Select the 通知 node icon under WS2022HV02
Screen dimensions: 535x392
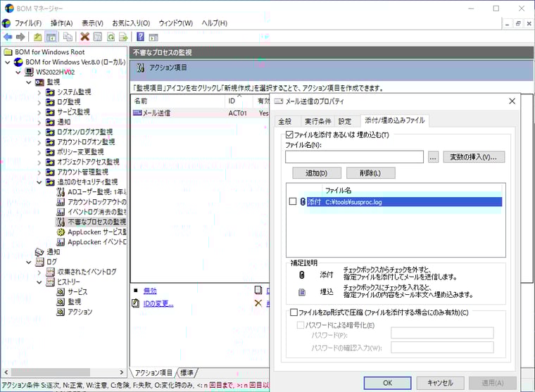point(39,252)
